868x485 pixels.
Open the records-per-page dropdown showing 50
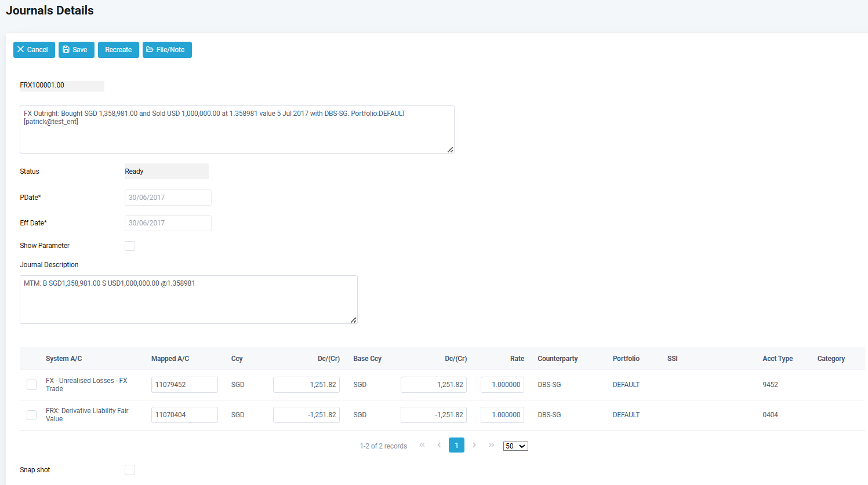click(x=515, y=446)
